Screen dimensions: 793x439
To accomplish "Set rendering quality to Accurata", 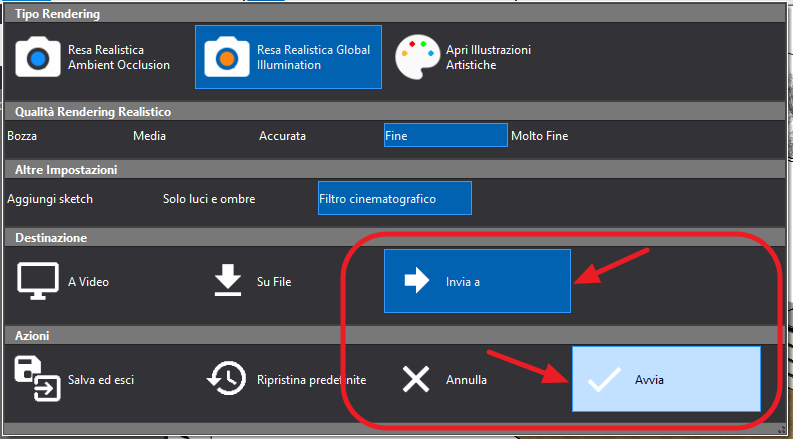I will pos(282,136).
